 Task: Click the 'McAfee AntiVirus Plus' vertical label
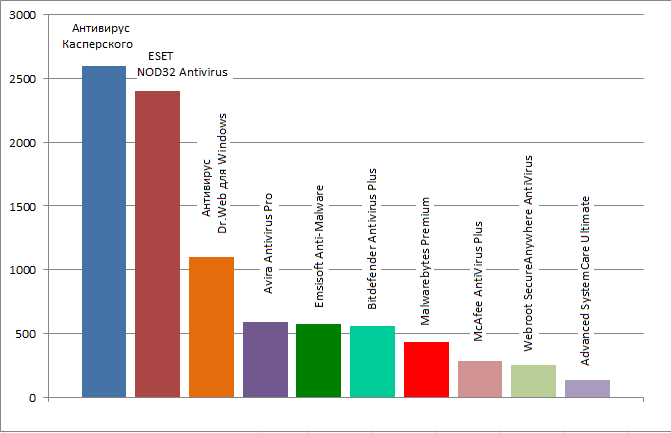478,281
